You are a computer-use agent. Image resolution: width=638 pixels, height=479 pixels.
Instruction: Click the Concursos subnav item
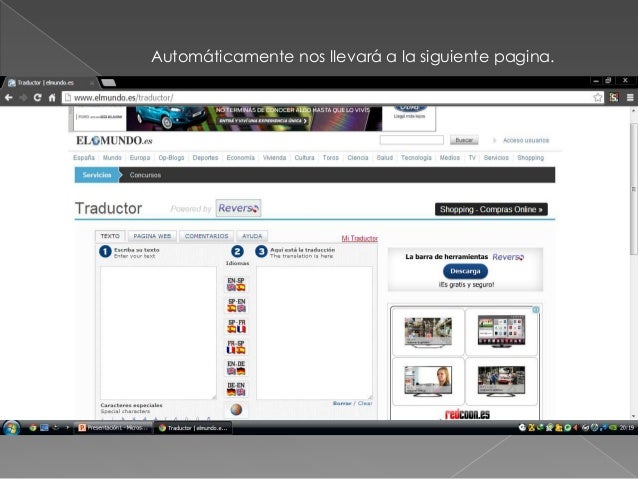(145, 175)
